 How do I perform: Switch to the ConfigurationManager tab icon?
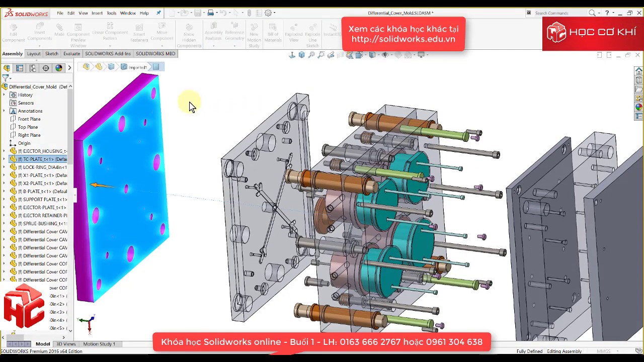click(x=33, y=68)
